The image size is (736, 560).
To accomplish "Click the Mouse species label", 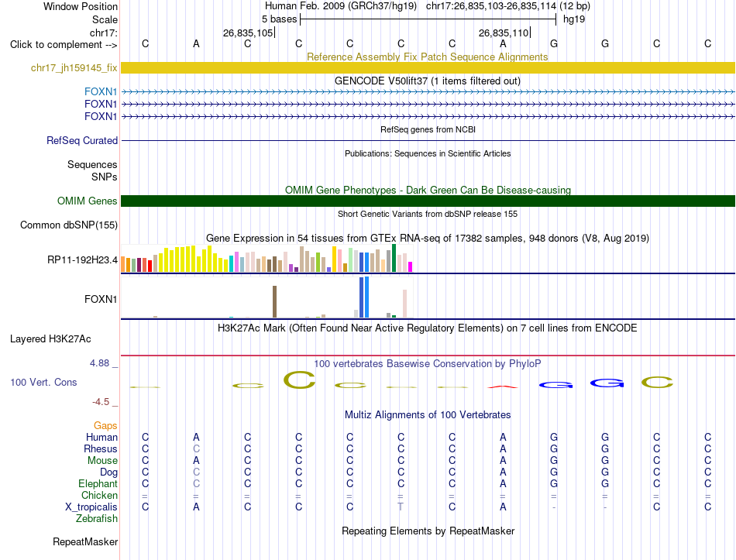I will click(x=102, y=461).
